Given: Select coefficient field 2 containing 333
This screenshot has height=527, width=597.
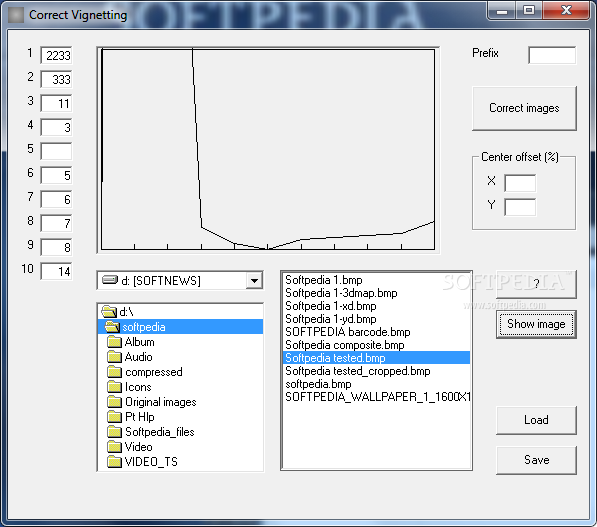Looking at the screenshot, I should (x=56, y=80).
